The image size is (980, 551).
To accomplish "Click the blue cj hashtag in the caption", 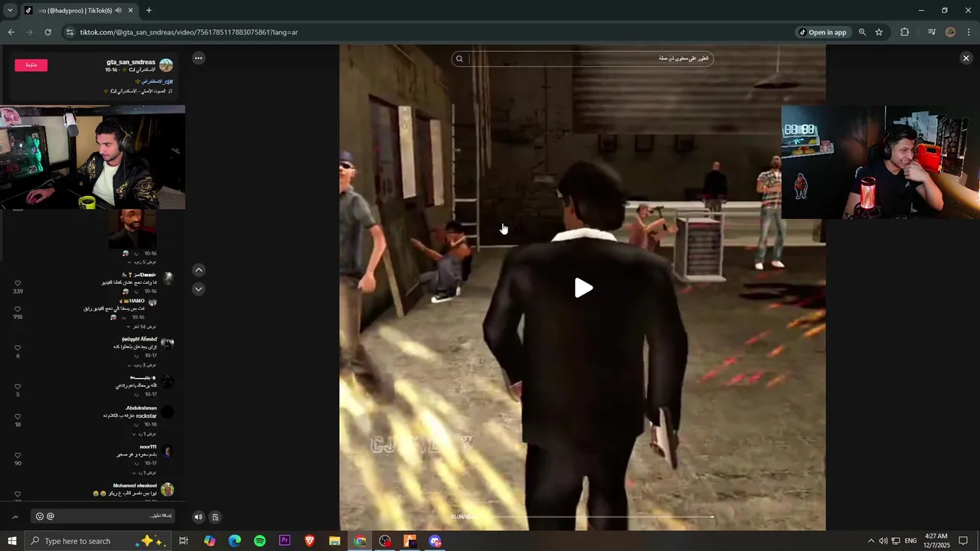I will coord(158,81).
